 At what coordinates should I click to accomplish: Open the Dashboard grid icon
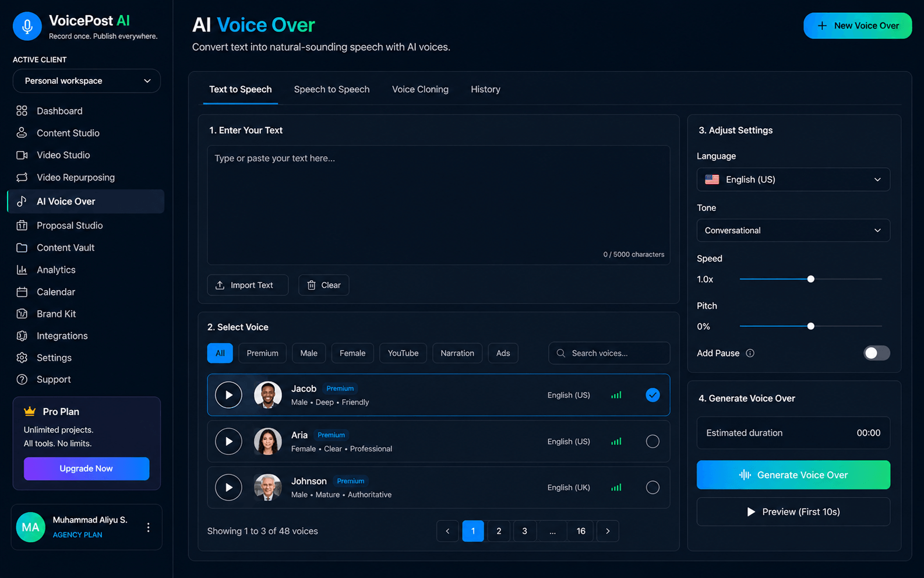click(x=22, y=111)
